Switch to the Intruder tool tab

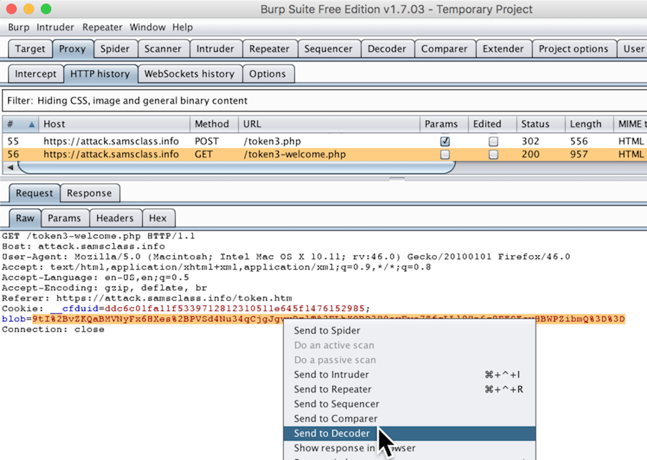[x=215, y=49]
